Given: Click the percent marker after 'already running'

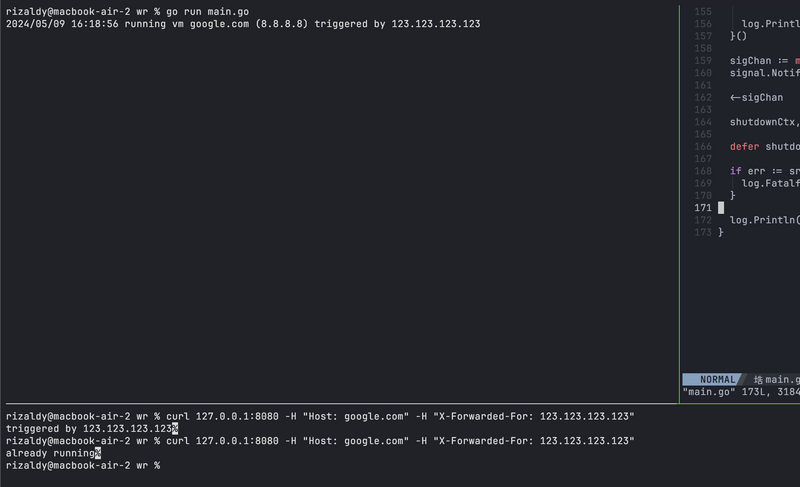Looking at the screenshot, I should click(98, 453).
